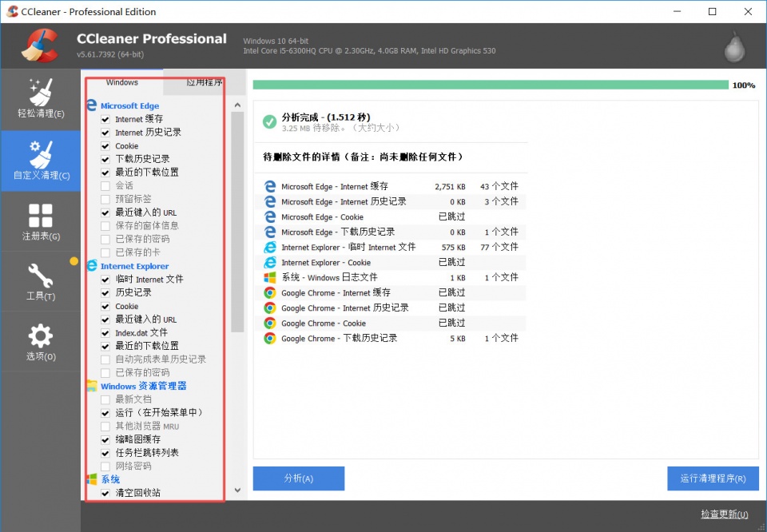This screenshot has height=532, width=767.
Task: Switch to the 应用程序 tab
Action: tap(204, 82)
